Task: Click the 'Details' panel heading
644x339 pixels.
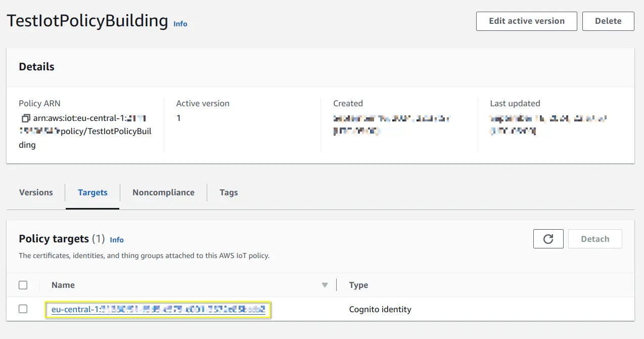Action: click(x=36, y=67)
